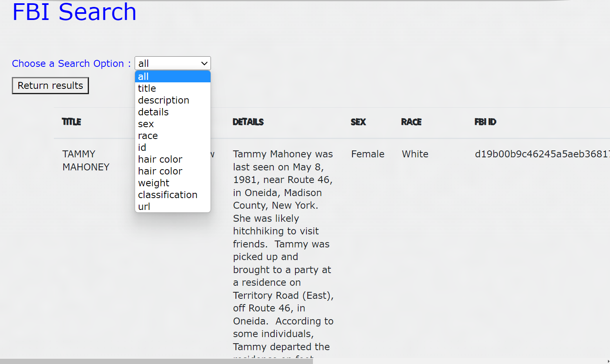This screenshot has height=364, width=610.
Task: Click the FBI Search page heading
Action: (74, 12)
